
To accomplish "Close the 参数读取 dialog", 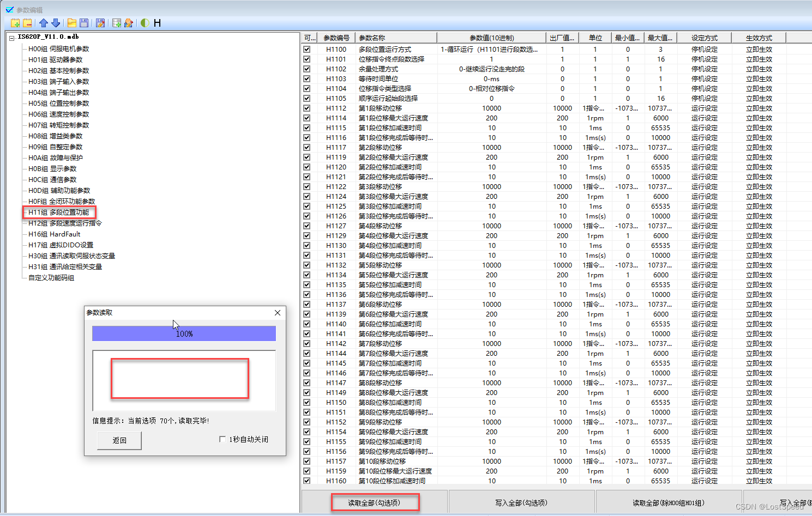I will click(x=278, y=313).
